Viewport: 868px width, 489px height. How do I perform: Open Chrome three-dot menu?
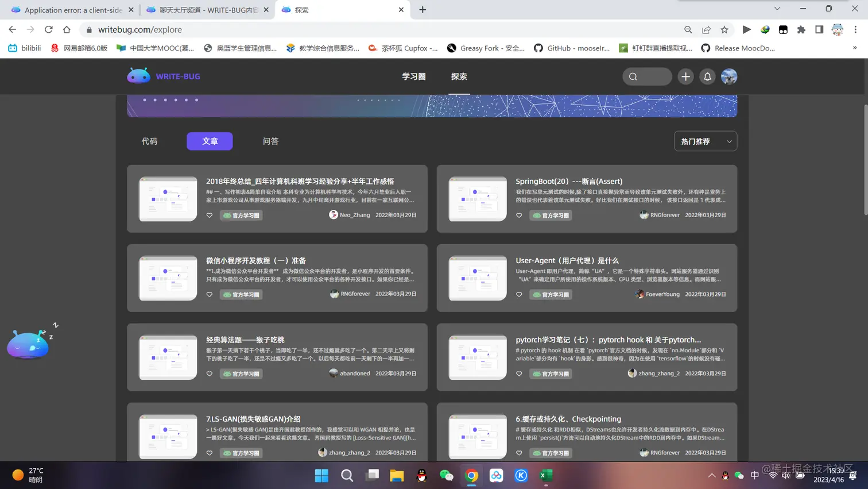855,29
